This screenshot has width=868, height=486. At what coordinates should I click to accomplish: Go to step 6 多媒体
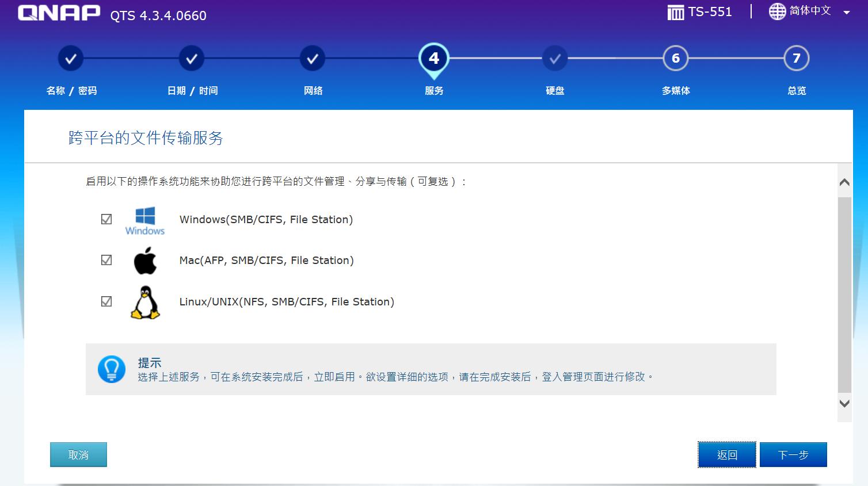[675, 58]
